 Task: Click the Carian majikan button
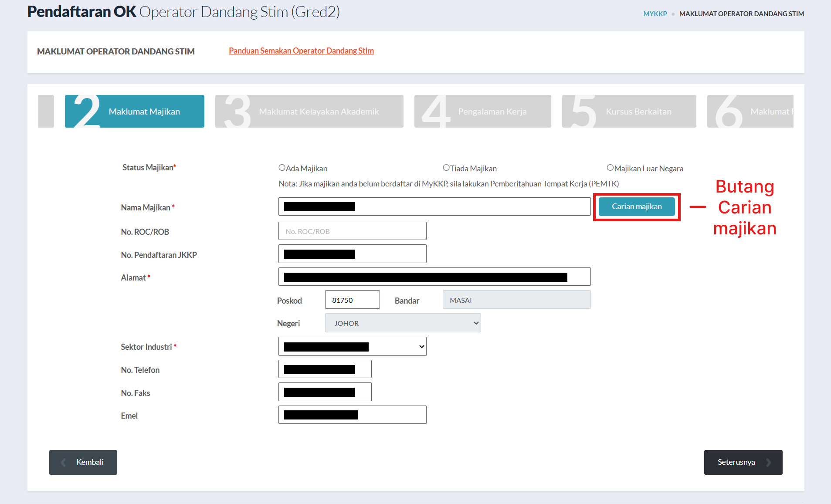coord(636,206)
